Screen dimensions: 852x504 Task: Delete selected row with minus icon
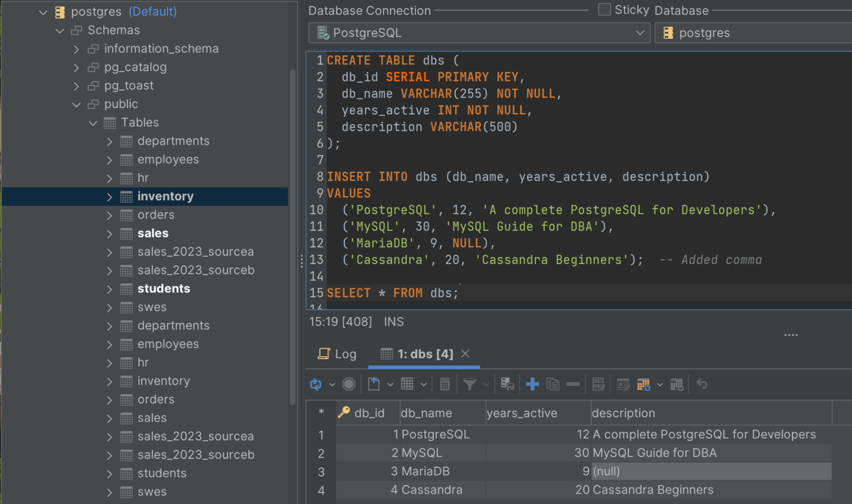574,384
